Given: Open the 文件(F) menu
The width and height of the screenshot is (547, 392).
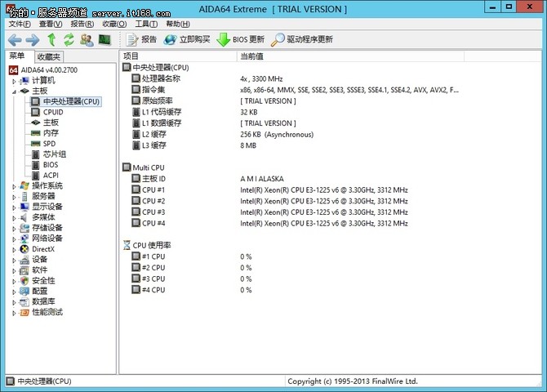Looking at the screenshot, I should tap(20, 24).
